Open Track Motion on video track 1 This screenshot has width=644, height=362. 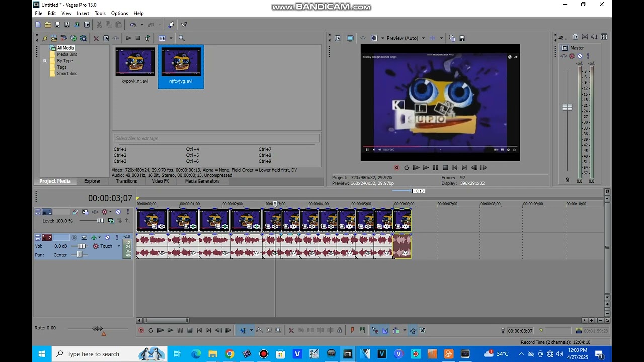pos(85,212)
